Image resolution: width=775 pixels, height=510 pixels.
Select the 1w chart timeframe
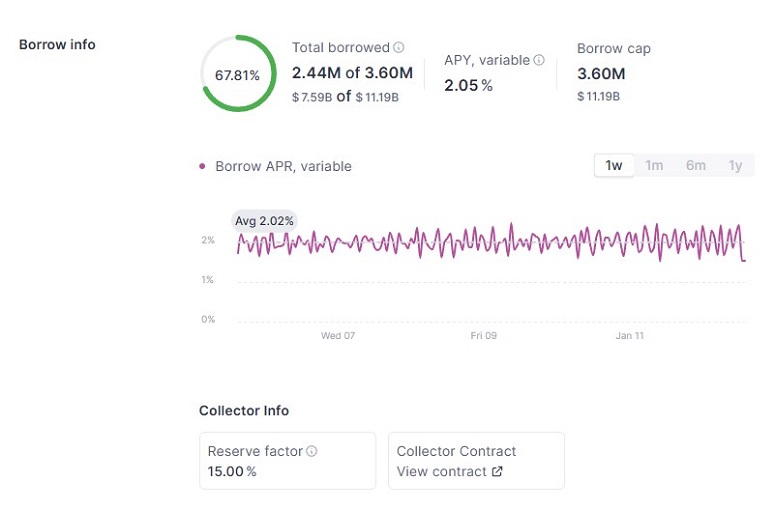click(x=614, y=166)
